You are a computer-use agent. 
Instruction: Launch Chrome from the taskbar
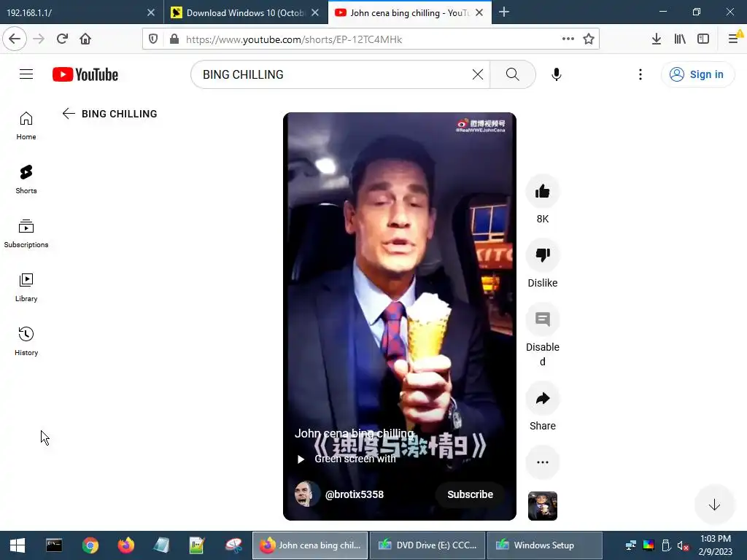coord(90,545)
